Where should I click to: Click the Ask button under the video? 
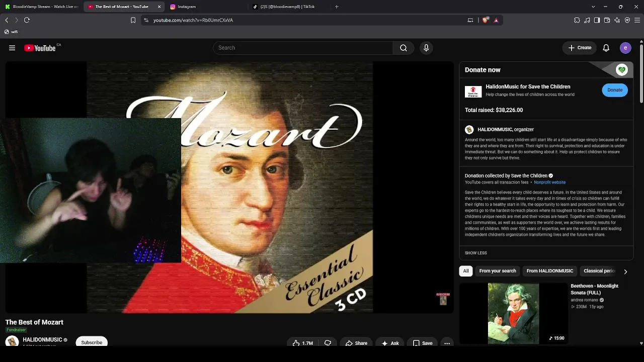point(390,343)
